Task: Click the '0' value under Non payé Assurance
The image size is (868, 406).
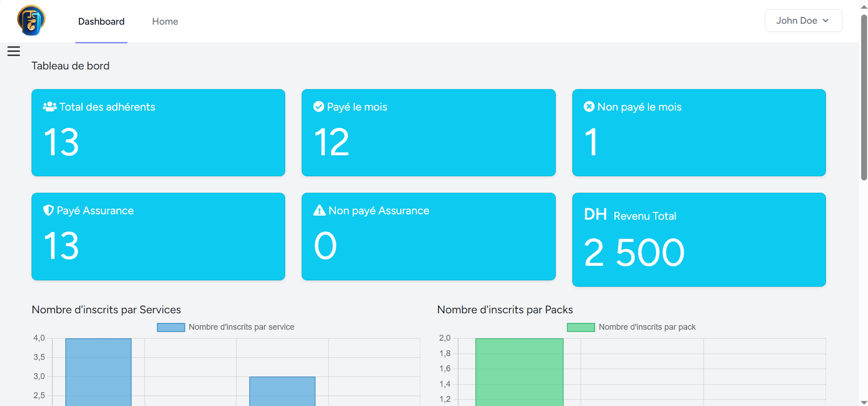Action: click(325, 246)
